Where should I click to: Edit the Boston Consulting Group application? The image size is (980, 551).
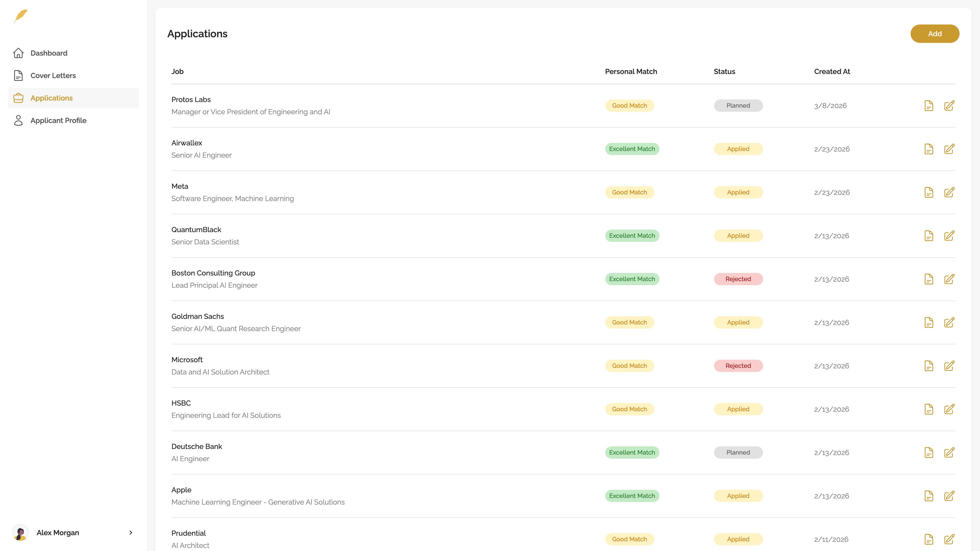949,279
